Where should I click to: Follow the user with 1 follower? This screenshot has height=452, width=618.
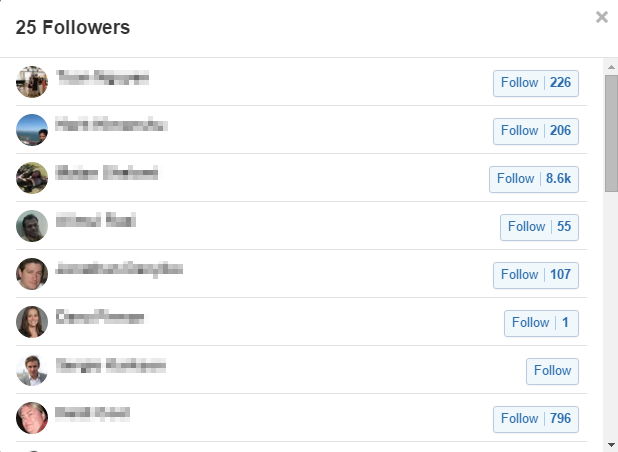pyautogui.click(x=541, y=323)
